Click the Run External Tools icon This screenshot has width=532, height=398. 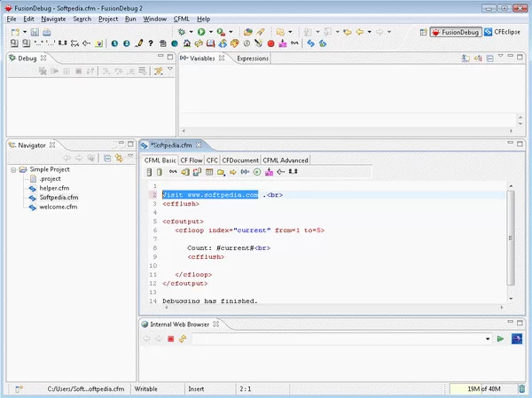(221, 32)
